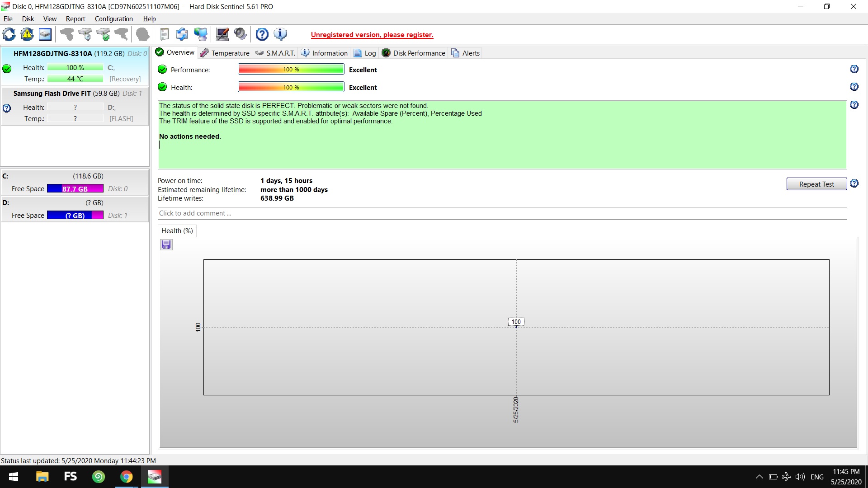Click the blue question mark toolbar icon
This screenshot has height=488, width=868.
coord(262,34)
